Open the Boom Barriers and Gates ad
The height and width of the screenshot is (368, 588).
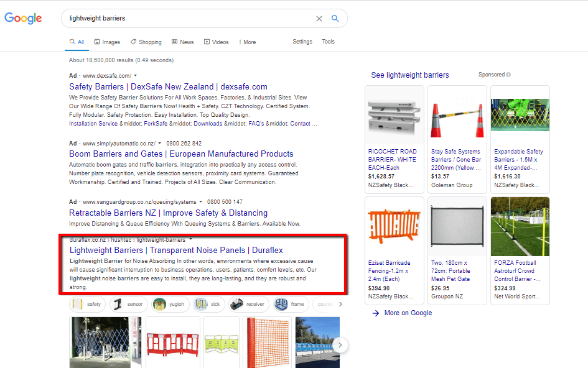pos(181,154)
